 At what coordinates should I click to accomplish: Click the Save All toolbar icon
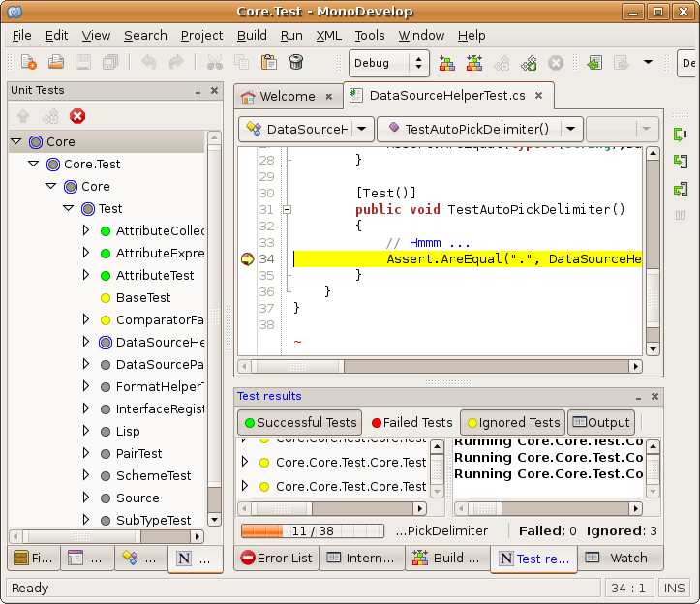click(110, 63)
